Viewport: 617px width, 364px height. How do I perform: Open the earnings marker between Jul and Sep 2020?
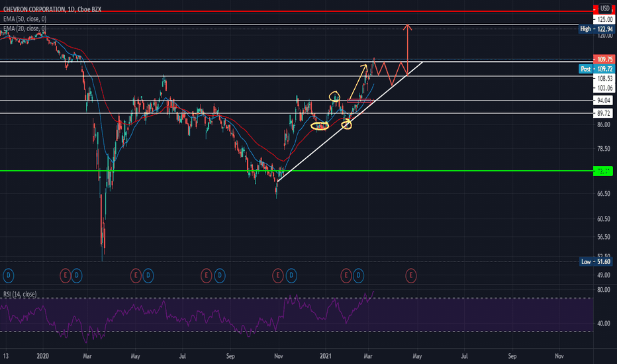point(206,275)
